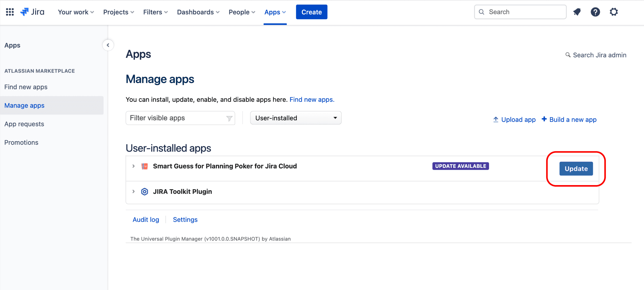Open the app switcher grid icon
The image size is (644, 290).
[9, 12]
